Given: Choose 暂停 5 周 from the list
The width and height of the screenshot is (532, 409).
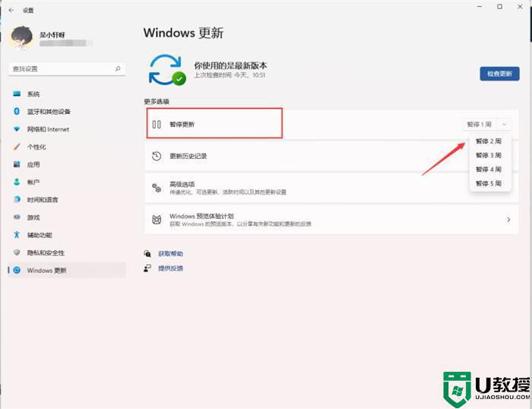Looking at the screenshot, I should click(x=489, y=184).
